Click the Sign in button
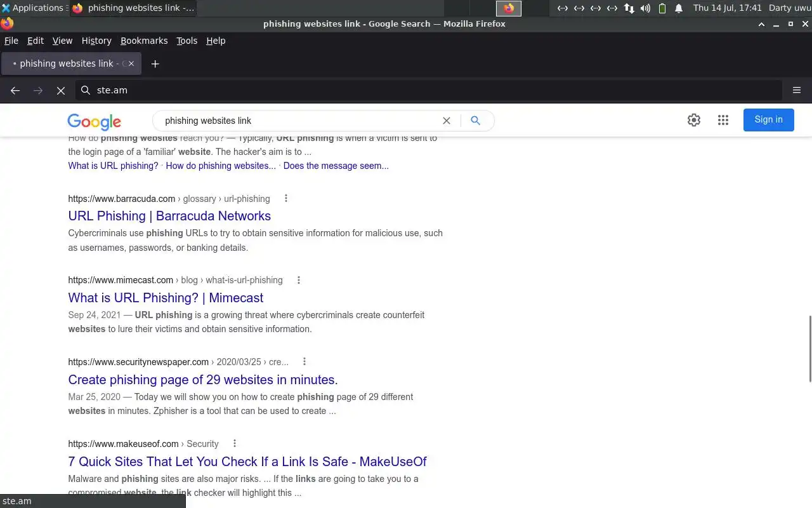Image resolution: width=812 pixels, height=508 pixels. (768, 120)
